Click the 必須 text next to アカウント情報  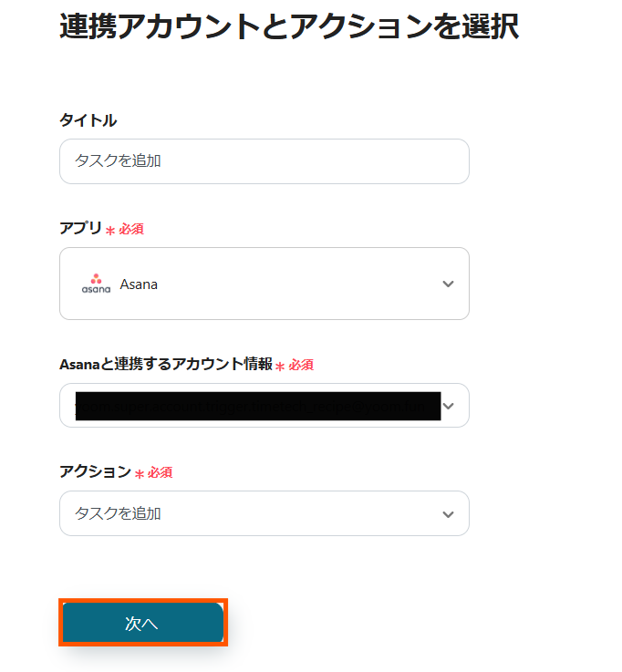click(301, 366)
